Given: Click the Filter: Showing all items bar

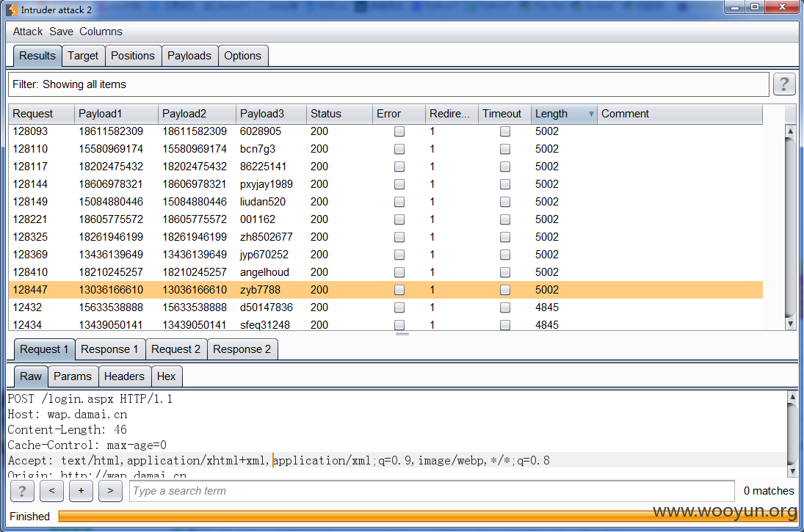Looking at the screenshot, I should (388, 84).
